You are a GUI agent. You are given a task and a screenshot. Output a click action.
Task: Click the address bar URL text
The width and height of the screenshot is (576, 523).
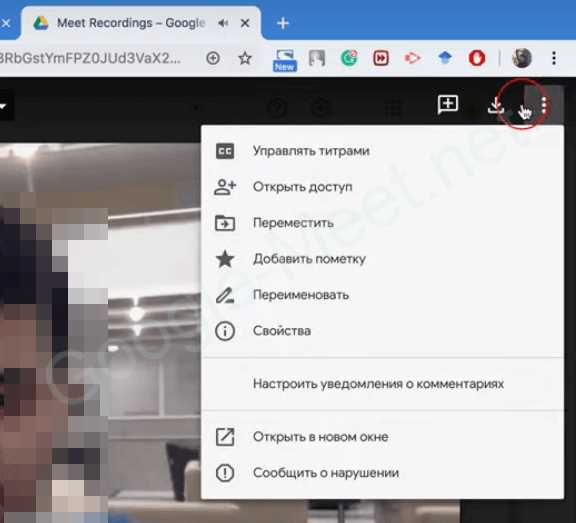click(x=90, y=58)
